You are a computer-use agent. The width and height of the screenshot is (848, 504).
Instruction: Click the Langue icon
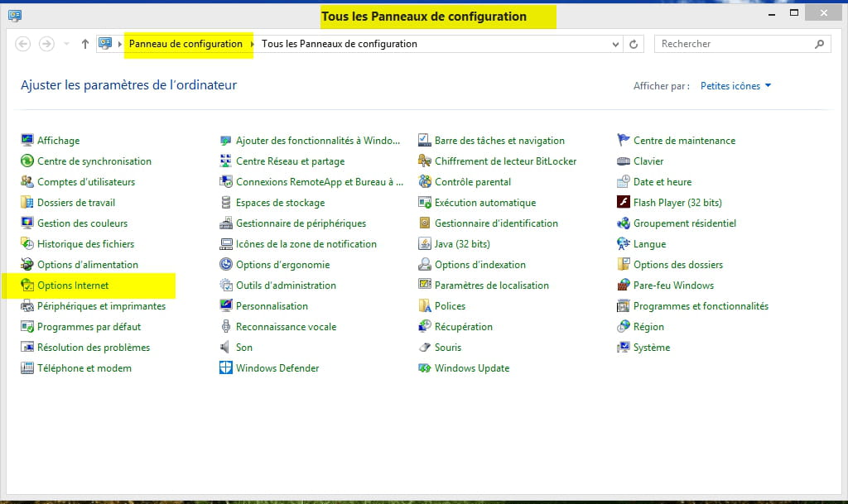pyautogui.click(x=623, y=243)
